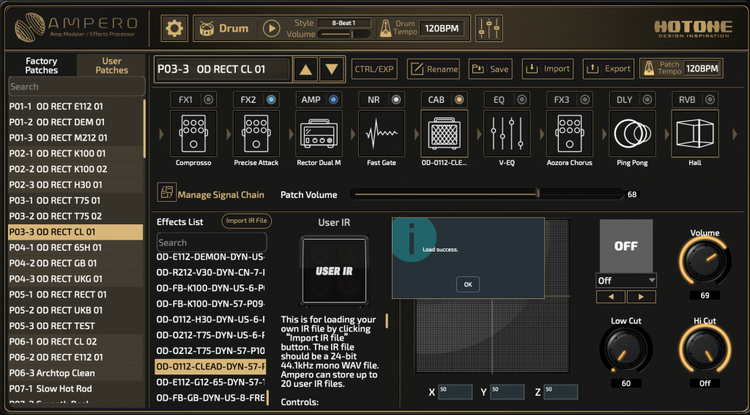750x415 pixels.
Task: Open the drum Style 8-Beat 1 selector
Action: [344, 23]
